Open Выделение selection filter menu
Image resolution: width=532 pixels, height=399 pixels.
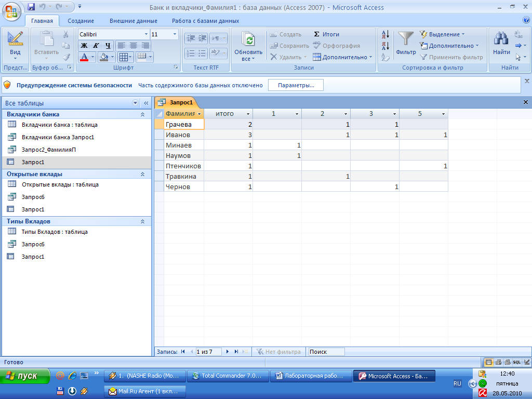pyautogui.click(x=442, y=34)
